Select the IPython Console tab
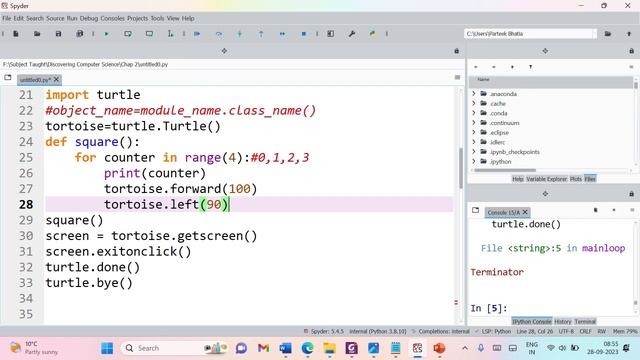Viewport: 640px width, 360px height. pyautogui.click(x=531, y=322)
